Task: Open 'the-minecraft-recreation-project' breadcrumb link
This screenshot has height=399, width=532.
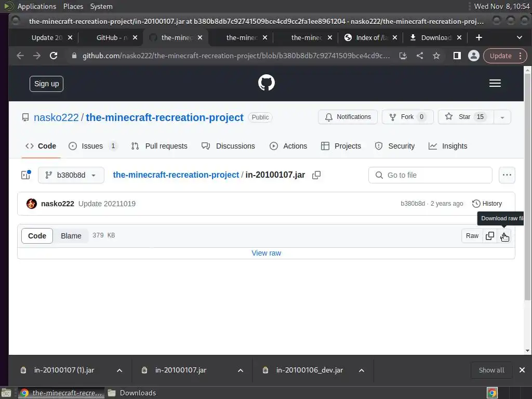Action: click(176, 175)
